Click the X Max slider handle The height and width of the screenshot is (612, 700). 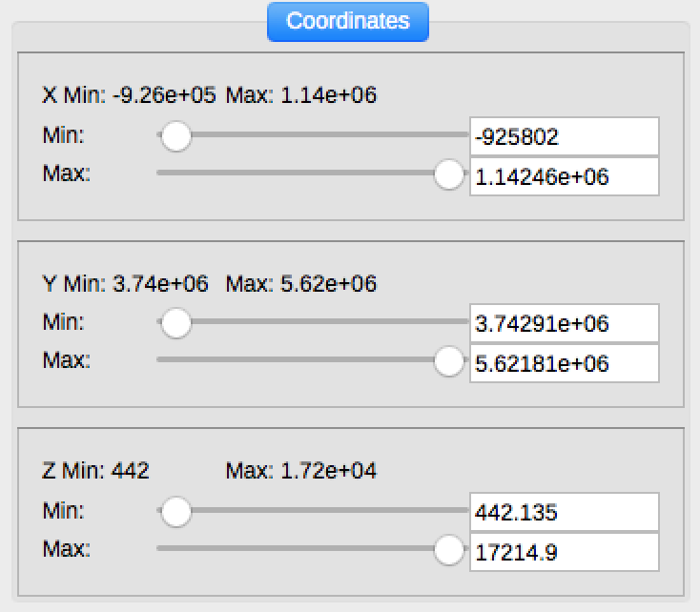pos(447,175)
